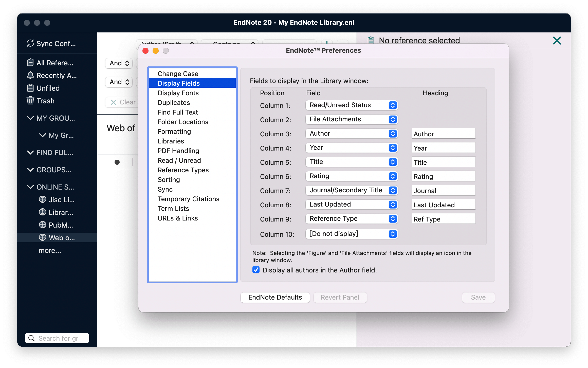Open Column 5 Title field dropdown
This screenshot has height=368, width=588.
[352, 162]
